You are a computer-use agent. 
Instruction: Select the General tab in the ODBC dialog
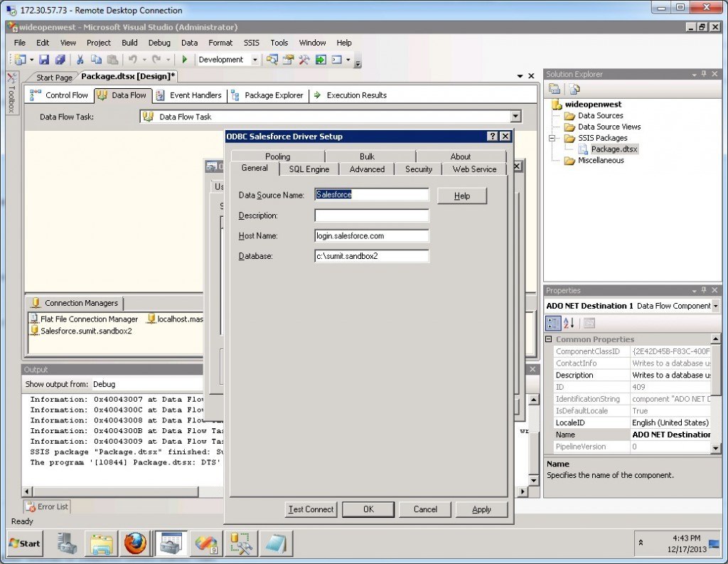254,169
